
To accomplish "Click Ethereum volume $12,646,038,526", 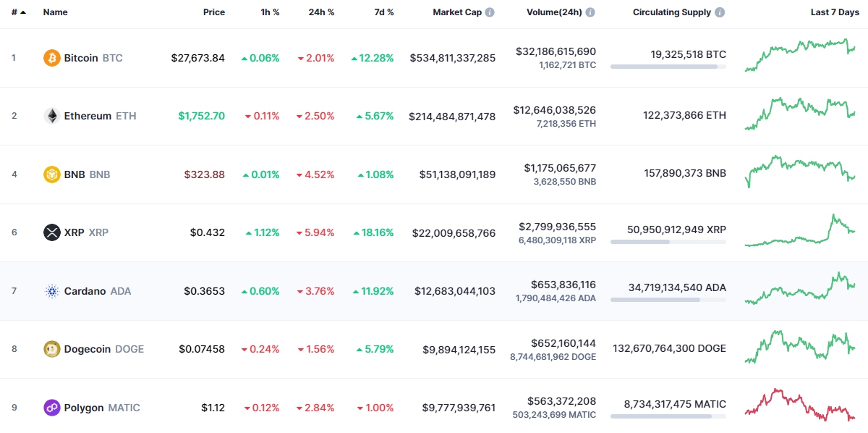I will point(555,110).
